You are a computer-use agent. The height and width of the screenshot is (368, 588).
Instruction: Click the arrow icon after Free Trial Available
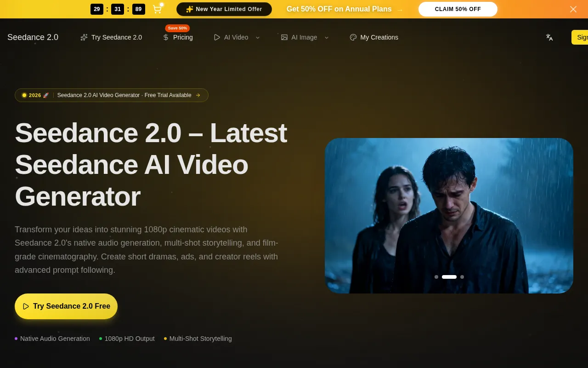(x=198, y=95)
